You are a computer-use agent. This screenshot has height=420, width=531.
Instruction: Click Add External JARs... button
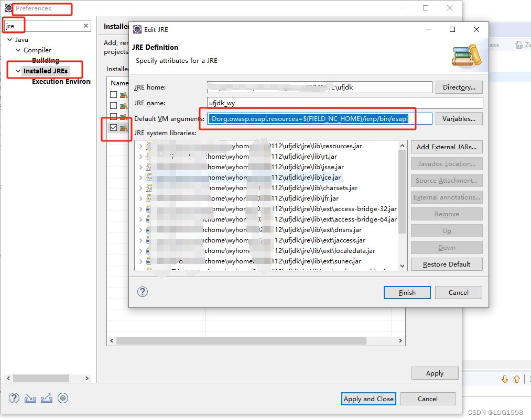click(x=447, y=147)
